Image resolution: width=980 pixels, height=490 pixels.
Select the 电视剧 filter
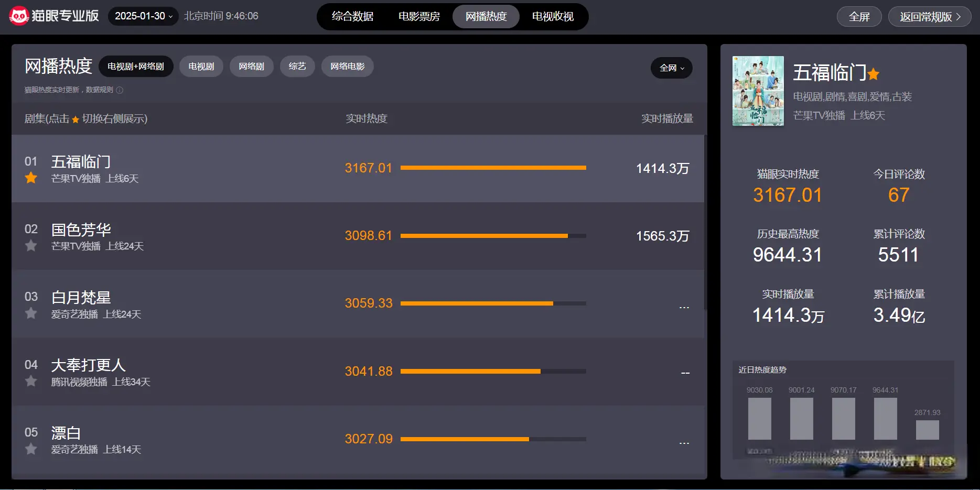pyautogui.click(x=201, y=67)
